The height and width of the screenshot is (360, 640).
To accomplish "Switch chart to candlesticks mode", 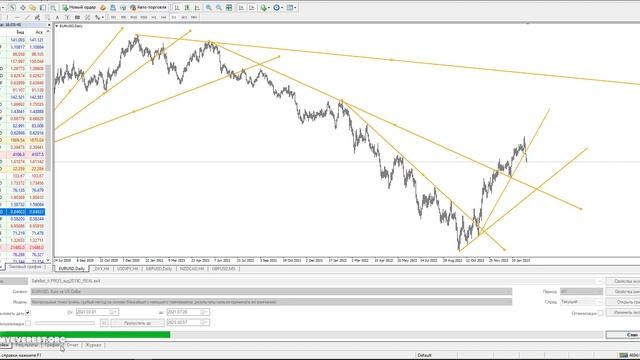I will [187, 7].
